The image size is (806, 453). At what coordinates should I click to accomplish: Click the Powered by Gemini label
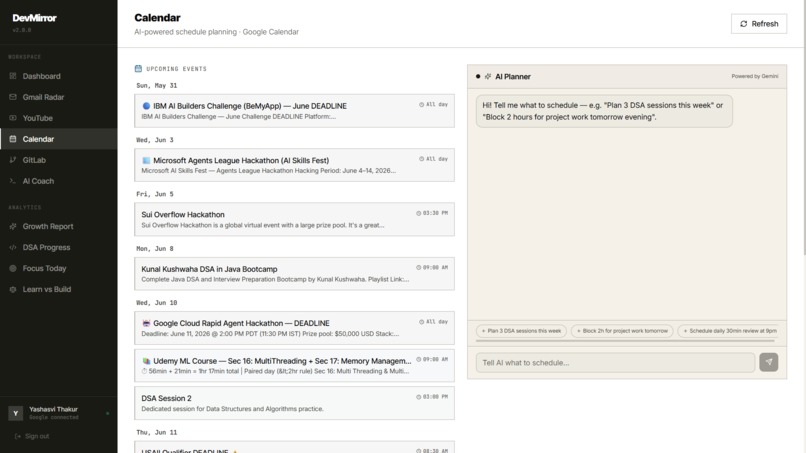point(755,76)
